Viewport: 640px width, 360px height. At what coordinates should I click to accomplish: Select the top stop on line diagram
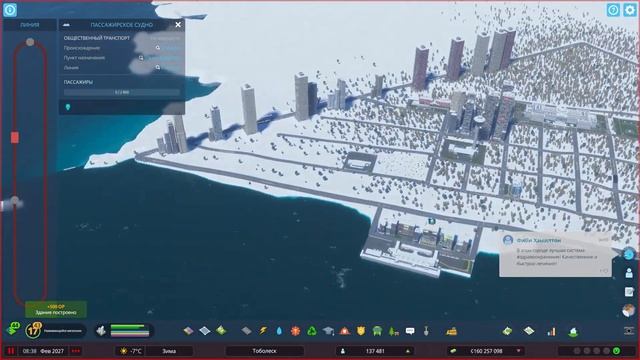point(30,42)
